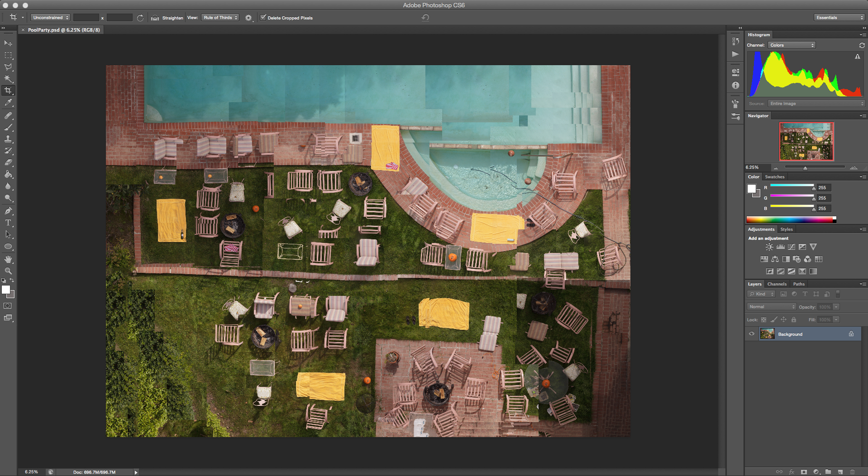The image size is (868, 476).
Task: Toggle Quick Mask mode
Action: [8, 306]
